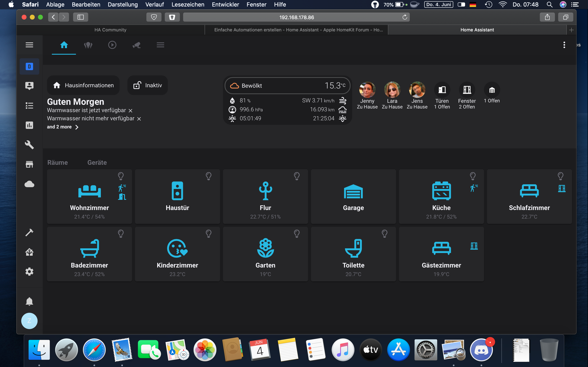Dismiss 'Warmwasser ist jetzt verfügbar' message
Image resolution: width=588 pixels, height=367 pixels.
click(130, 111)
